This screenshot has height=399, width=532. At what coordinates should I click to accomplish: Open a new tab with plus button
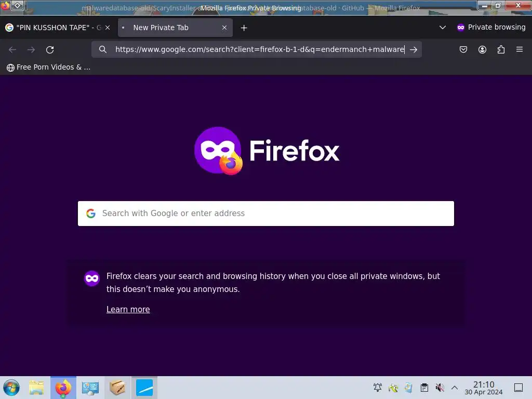tap(244, 28)
